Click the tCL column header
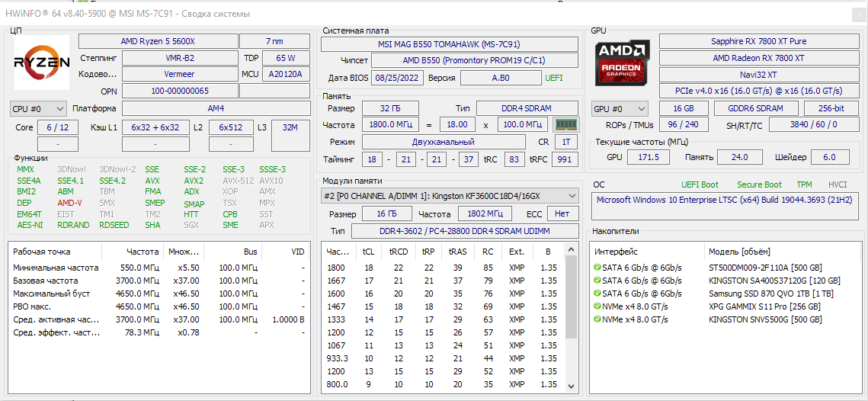The width and height of the screenshot is (868, 401). pyautogui.click(x=367, y=252)
